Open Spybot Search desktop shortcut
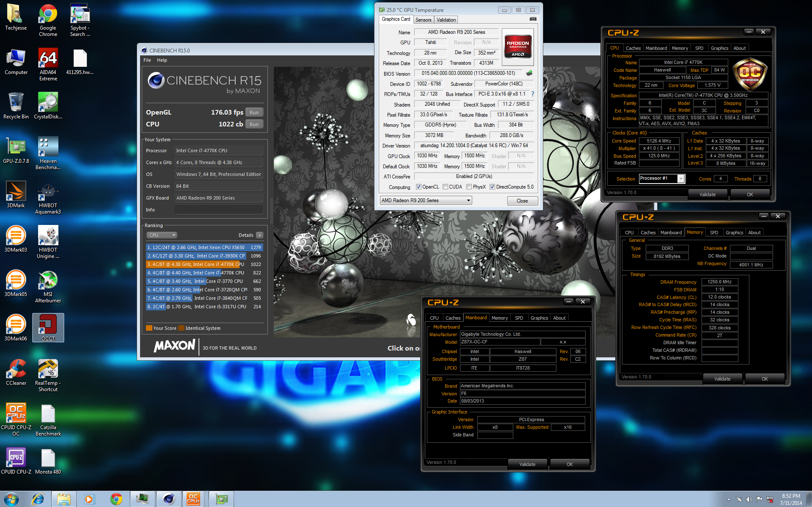This screenshot has width=812, height=507. (80, 20)
